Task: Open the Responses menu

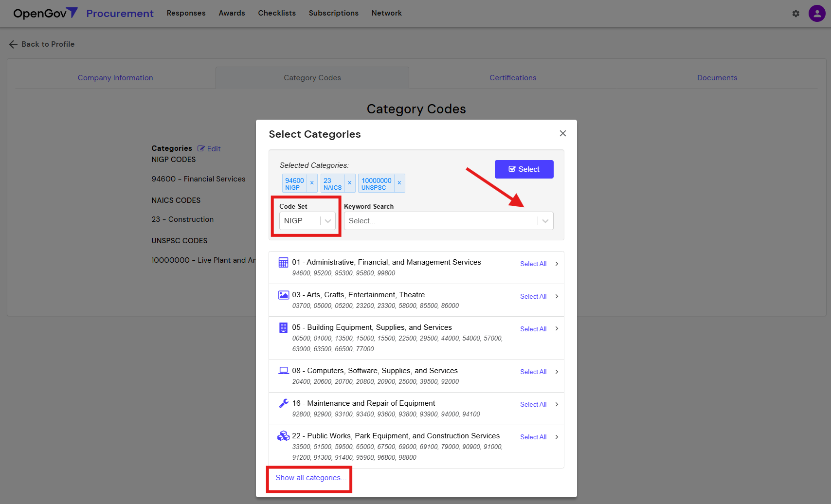Action: (186, 13)
